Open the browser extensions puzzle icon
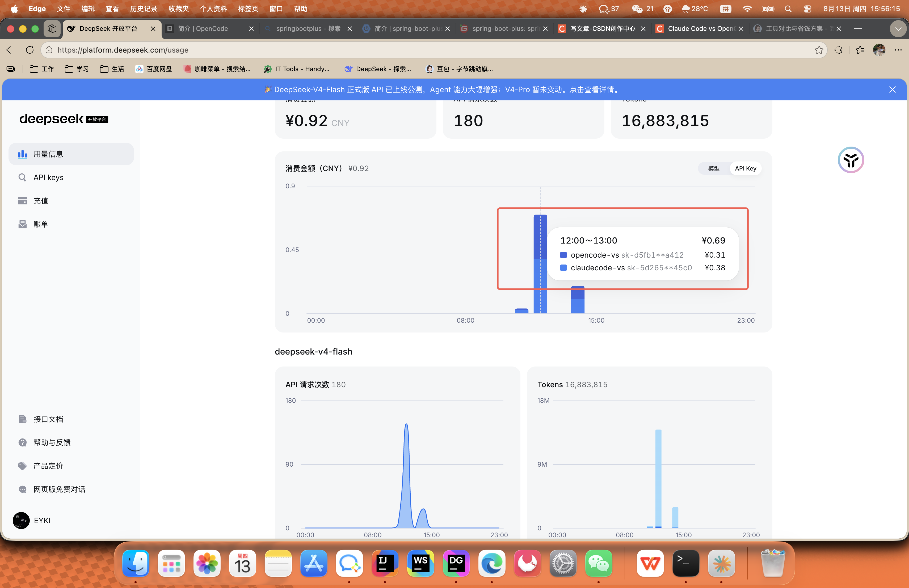This screenshot has height=588, width=909. 838,50
